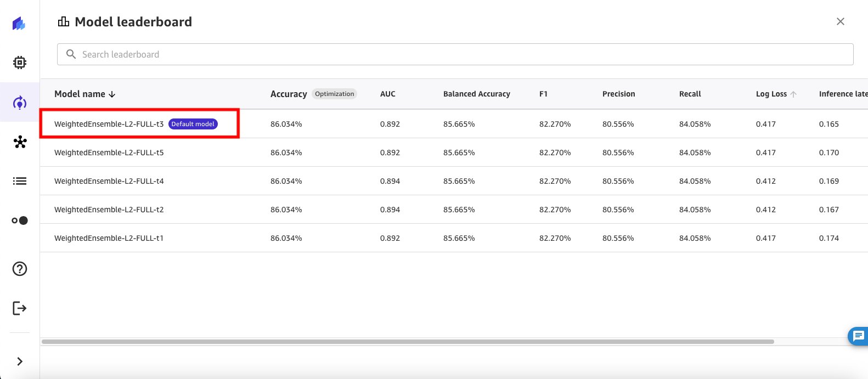Click the 0.412 Log Loss value for t2

coord(766,210)
